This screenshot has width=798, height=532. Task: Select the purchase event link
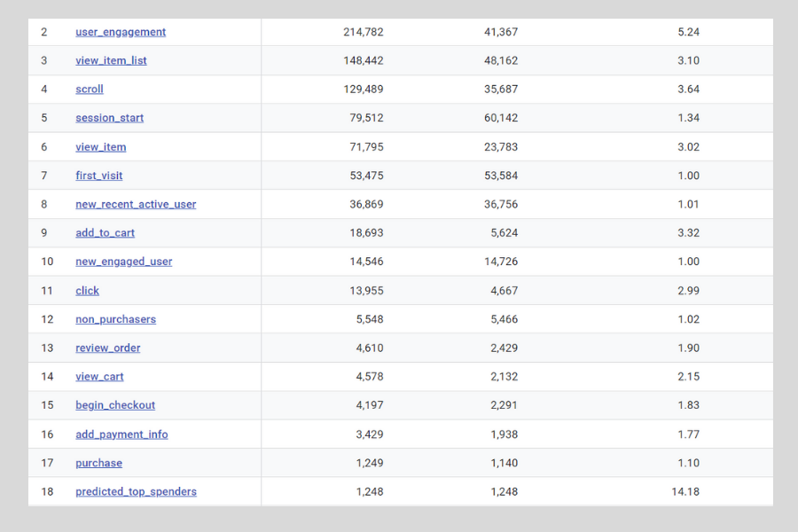point(98,463)
